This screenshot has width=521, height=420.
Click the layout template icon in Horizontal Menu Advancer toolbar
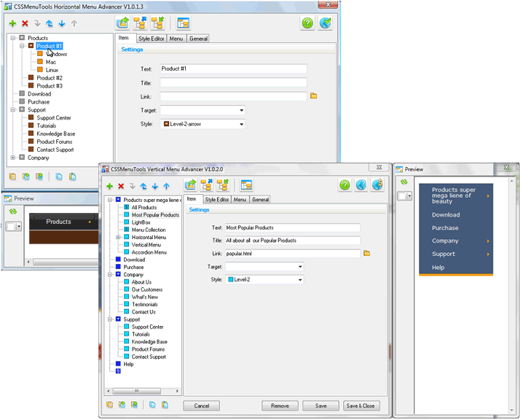184,23
